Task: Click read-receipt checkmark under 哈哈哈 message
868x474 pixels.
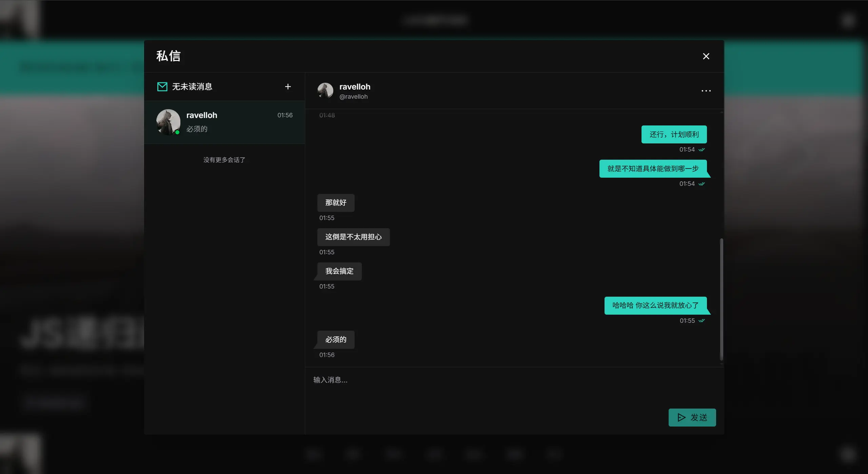Action: tap(702, 321)
